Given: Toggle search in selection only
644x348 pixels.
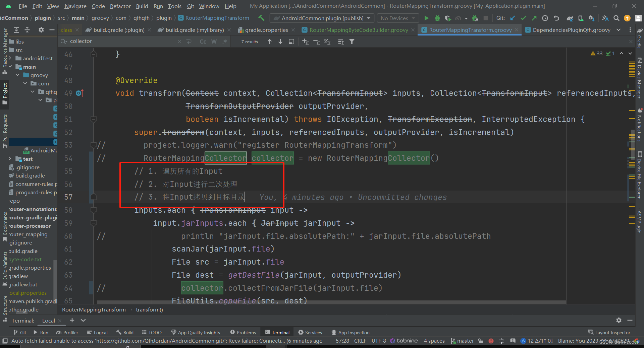Looking at the screenshot, I should tap(341, 42).
